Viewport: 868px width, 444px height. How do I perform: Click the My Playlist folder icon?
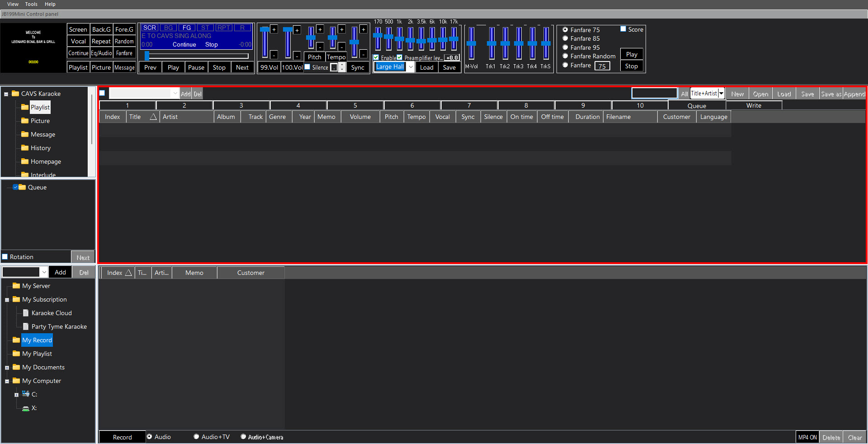(16, 354)
